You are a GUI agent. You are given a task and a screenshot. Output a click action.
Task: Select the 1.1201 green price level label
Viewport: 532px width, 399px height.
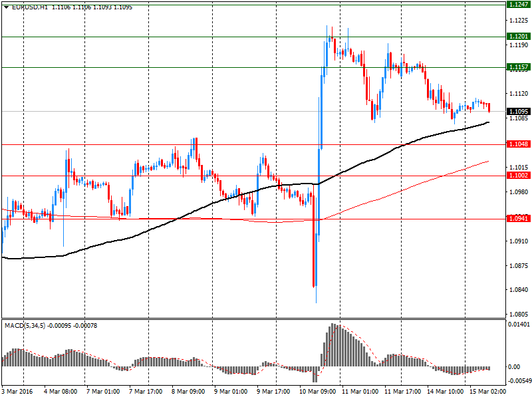coord(519,37)
